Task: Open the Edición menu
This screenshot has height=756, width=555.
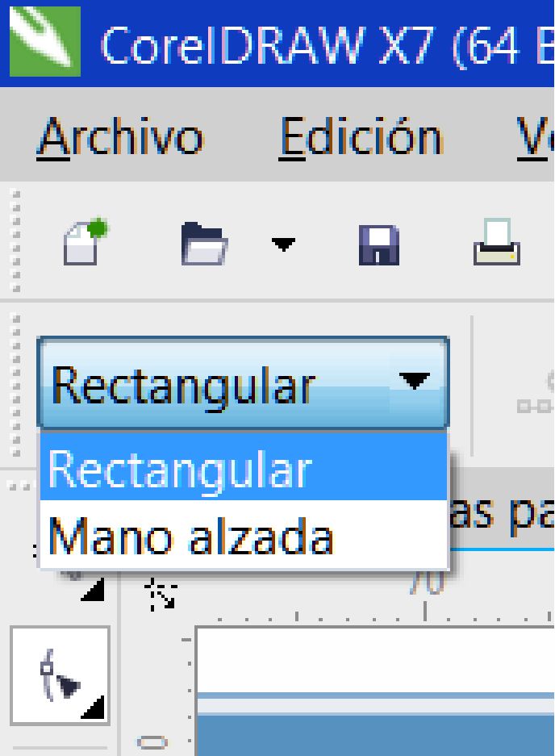Action: [361, 136]
